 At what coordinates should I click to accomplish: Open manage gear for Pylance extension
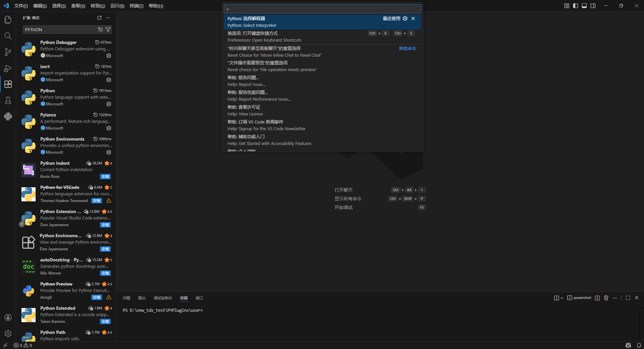[x=109, y=128]
